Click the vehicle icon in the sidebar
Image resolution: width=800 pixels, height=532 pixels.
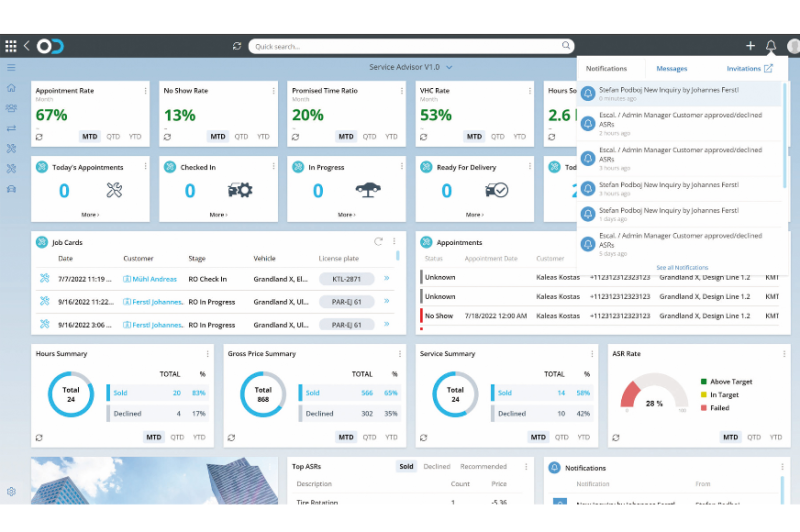point(11,189)
